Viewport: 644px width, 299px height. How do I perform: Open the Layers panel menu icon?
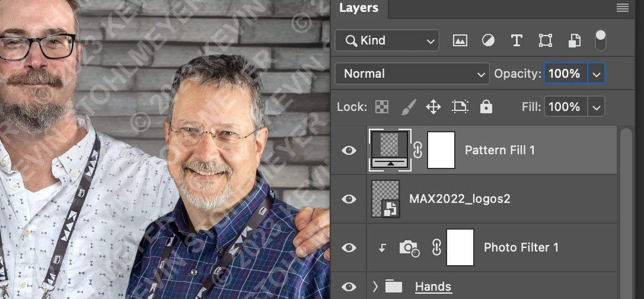[x=623, y=8]
